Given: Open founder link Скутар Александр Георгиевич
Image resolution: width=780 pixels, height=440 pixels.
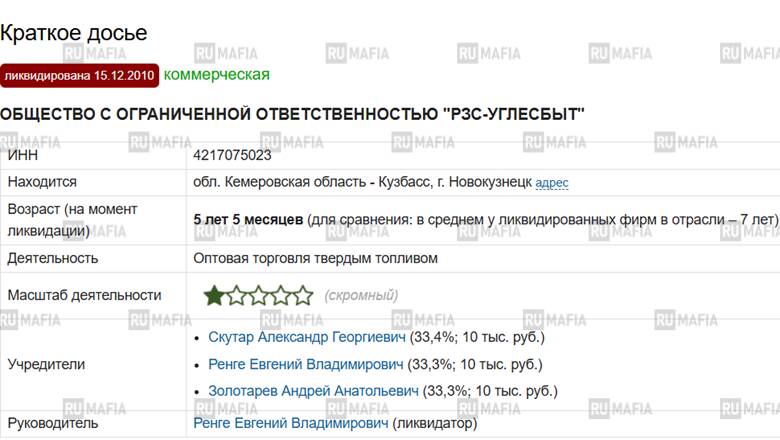Looking at the screenshot, I should coord(306,338).
